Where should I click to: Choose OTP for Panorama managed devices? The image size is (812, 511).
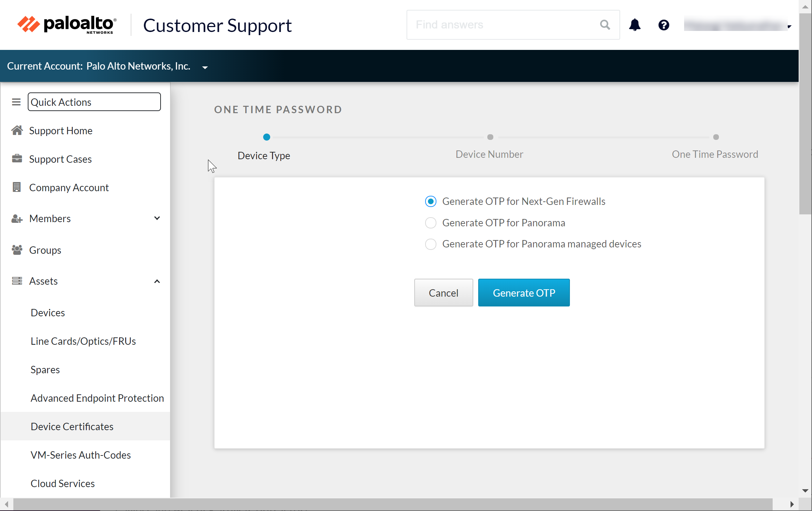[430, 244]
